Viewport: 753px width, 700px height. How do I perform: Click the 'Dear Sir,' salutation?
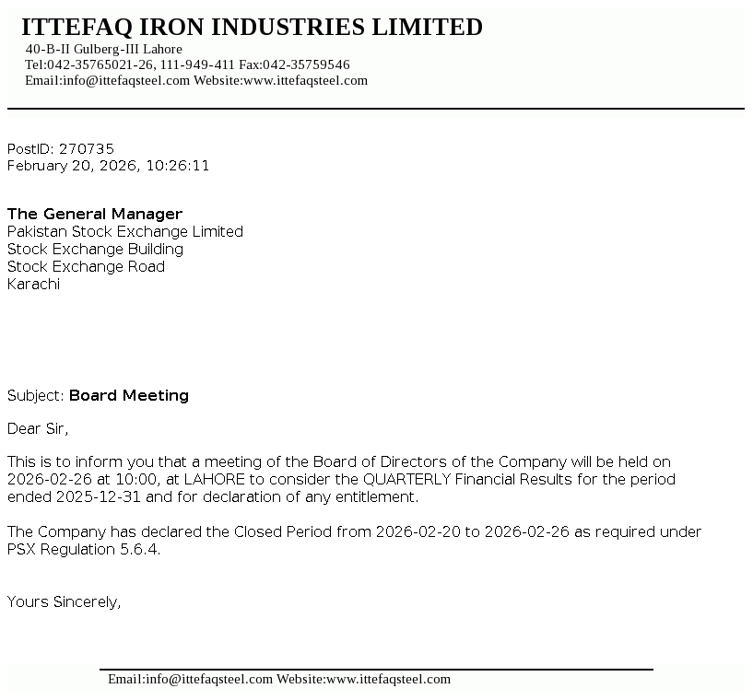(38, 428)
